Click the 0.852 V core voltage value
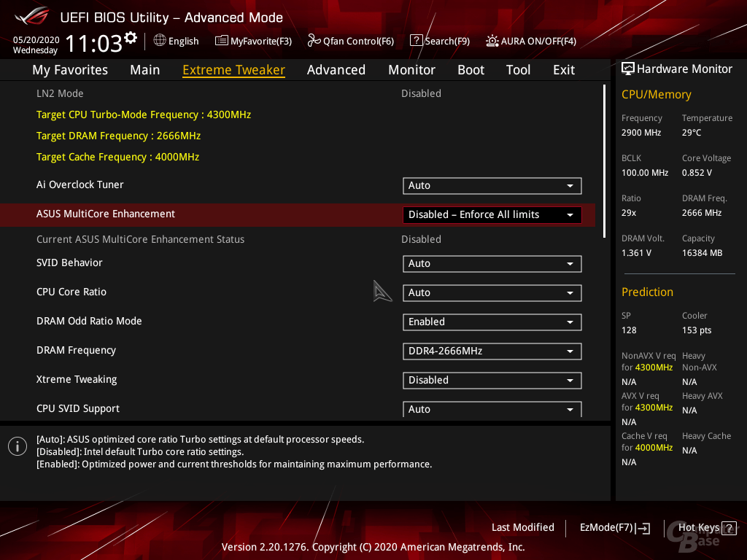Image resolution: width=747 pixels, height=560 pixels. coord(697,172)
